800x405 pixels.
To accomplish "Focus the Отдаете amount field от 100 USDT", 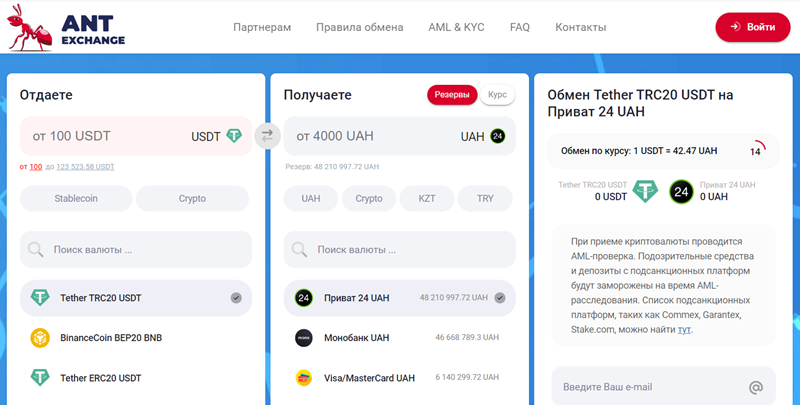I will pos(136,136).
